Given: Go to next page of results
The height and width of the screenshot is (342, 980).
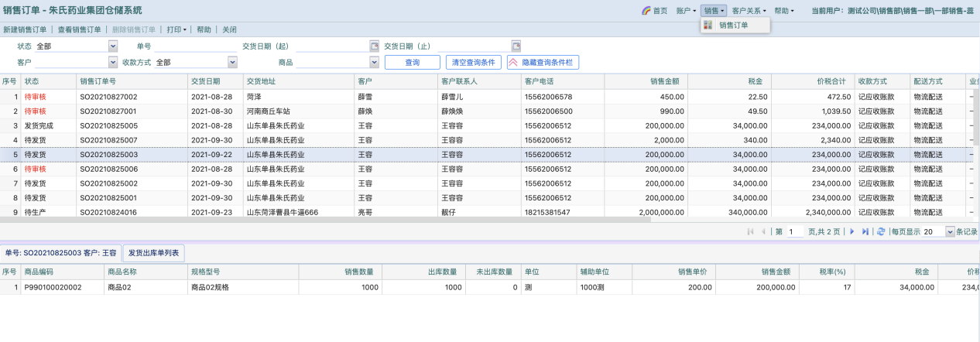Looking at the screenshot, I should click(852, 231).
